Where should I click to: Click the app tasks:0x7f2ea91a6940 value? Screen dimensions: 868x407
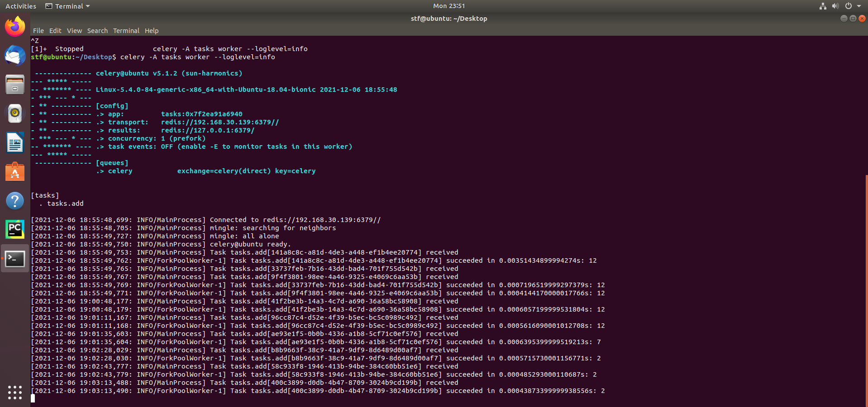point(201,114)
